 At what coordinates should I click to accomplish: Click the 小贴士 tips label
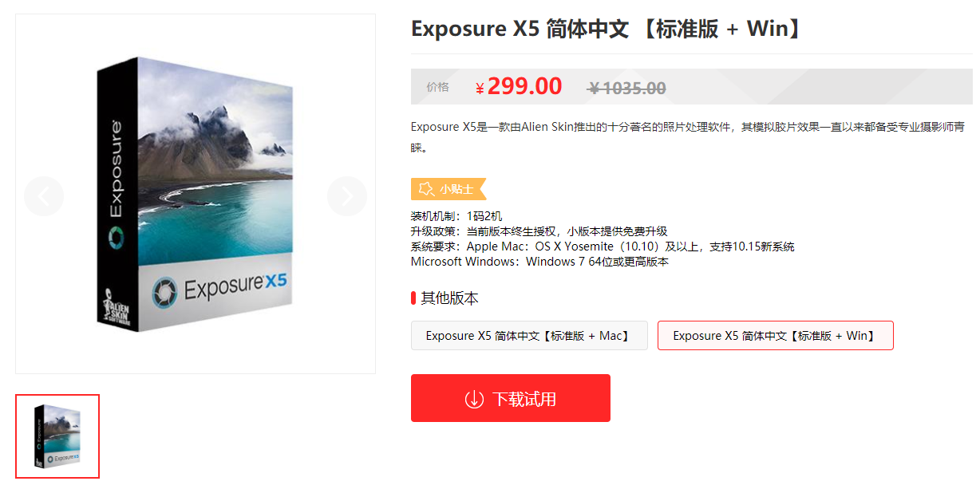455,190
